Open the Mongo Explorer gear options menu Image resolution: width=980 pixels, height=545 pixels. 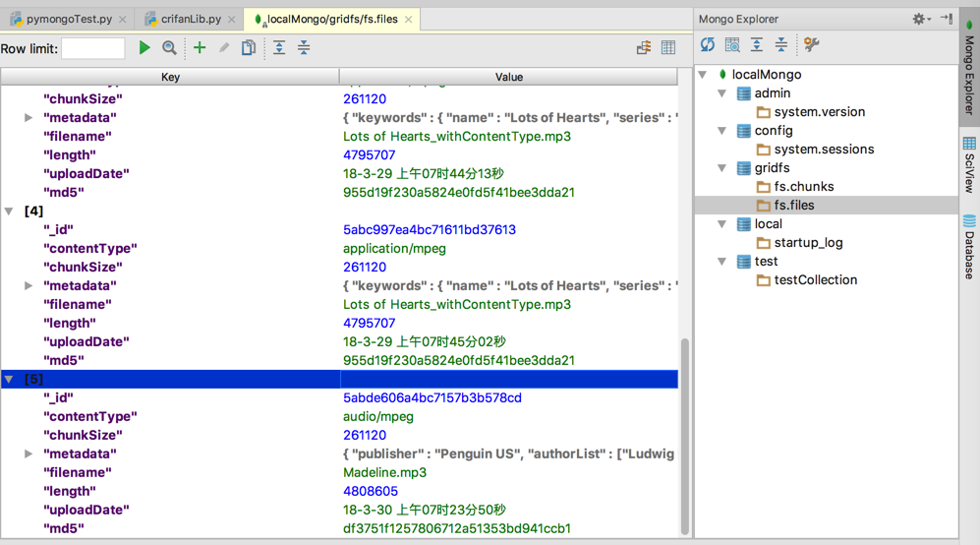coord(920,19)
